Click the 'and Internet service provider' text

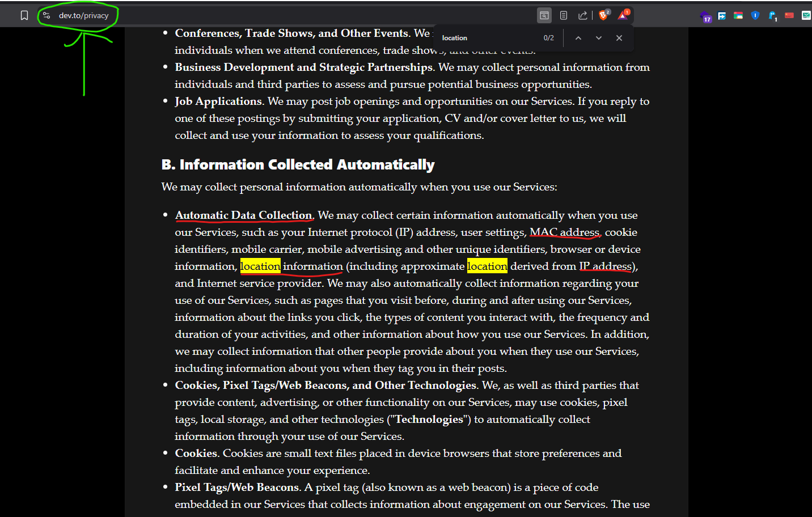click(x=249, y=283)
